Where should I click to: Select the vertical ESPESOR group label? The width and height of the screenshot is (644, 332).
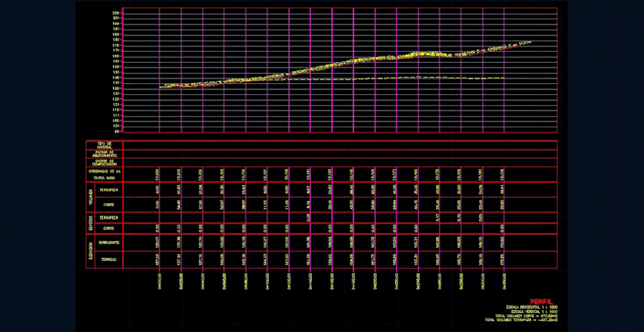(90, 222)
